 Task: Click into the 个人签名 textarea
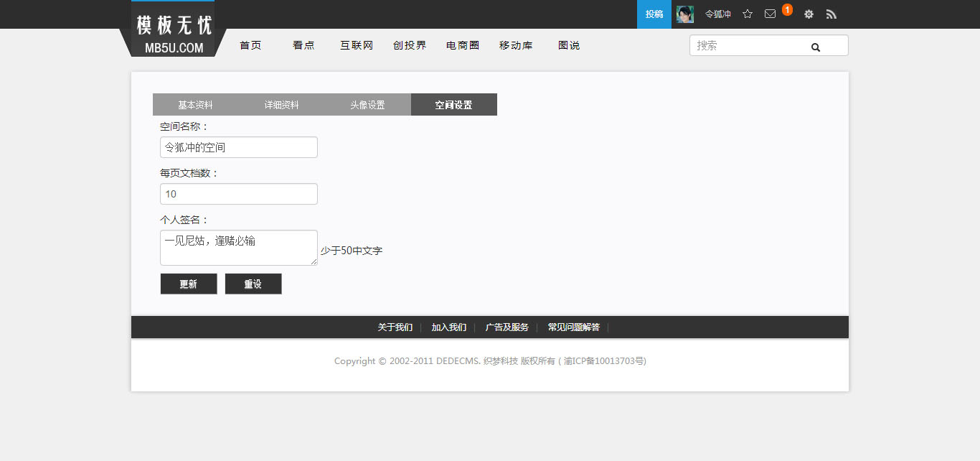click(x=238, y=248)
